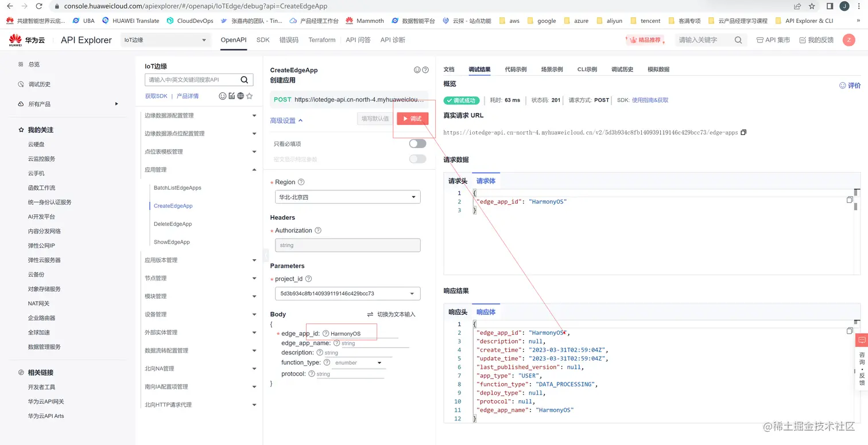This screenshot has width=868, height=445.
Task: Click the Authorization string input
Action: tap(348, 245)
